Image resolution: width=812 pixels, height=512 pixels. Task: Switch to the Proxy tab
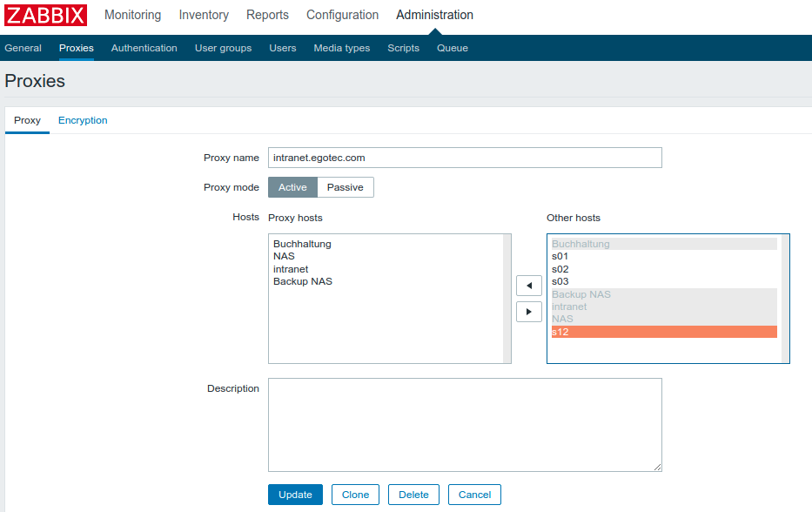pos(27,119)
